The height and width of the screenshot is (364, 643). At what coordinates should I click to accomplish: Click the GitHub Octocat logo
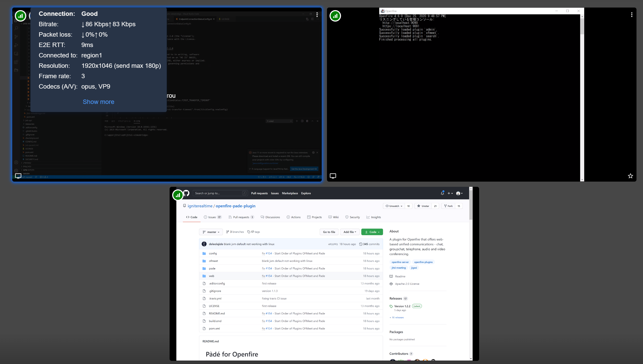(x=186, y=193)
